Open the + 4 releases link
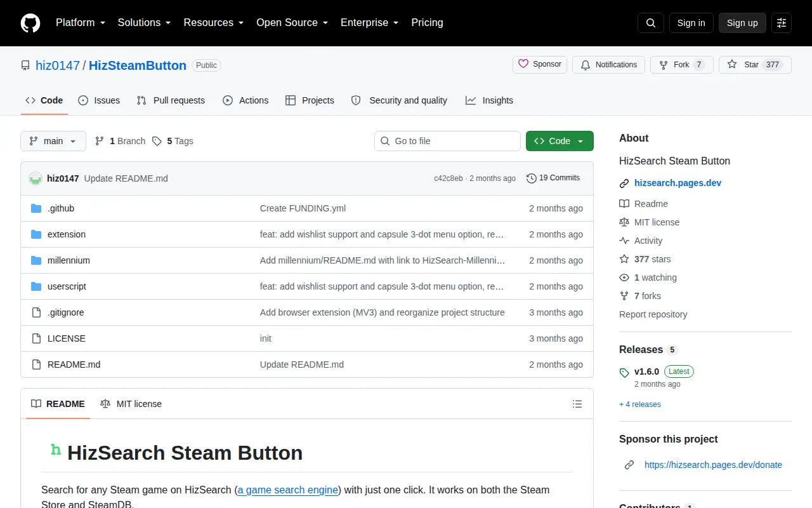 point(640,404)
